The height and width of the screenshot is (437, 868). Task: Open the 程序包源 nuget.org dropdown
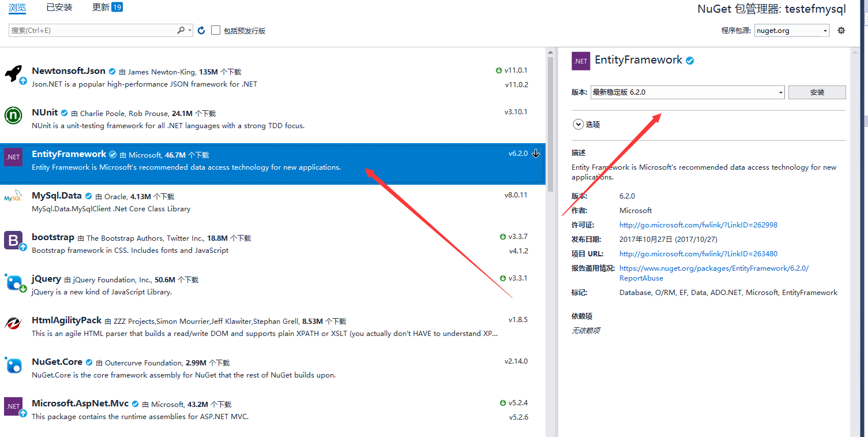click(x=792, y=31)
